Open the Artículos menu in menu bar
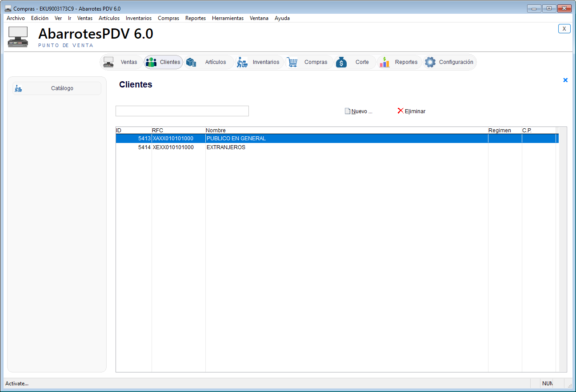 click(109, 18)
